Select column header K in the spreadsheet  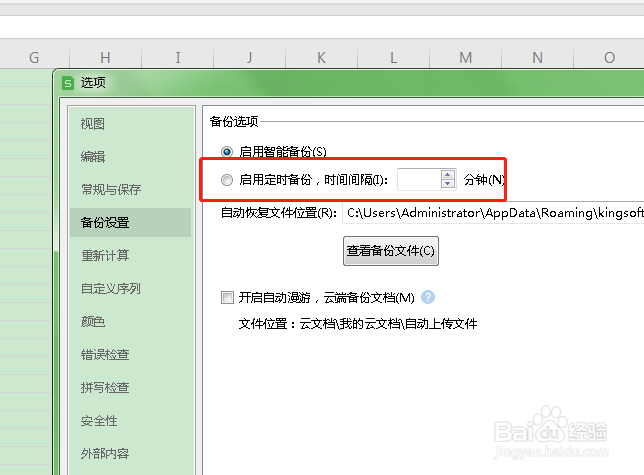[321, 58]
